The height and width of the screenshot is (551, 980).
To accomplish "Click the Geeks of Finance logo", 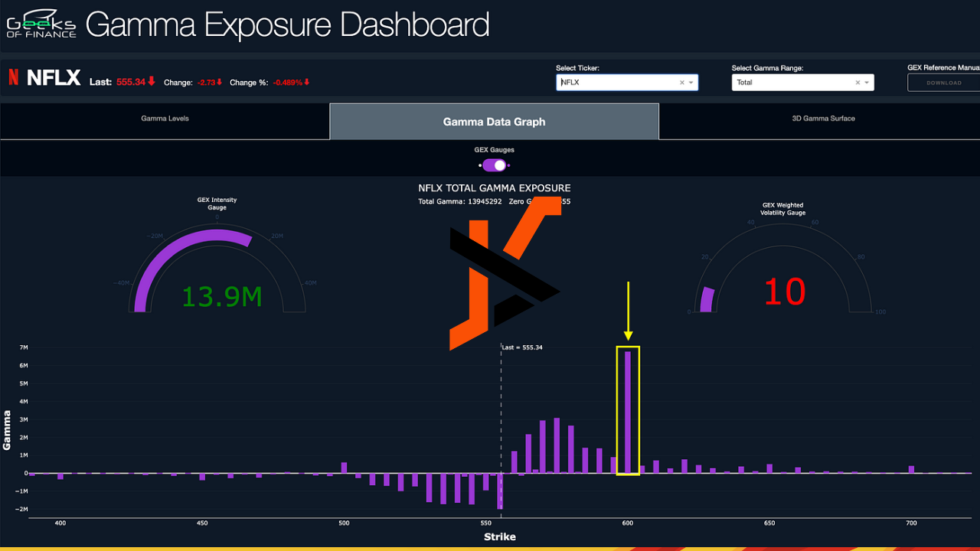I will pos(41,24).
